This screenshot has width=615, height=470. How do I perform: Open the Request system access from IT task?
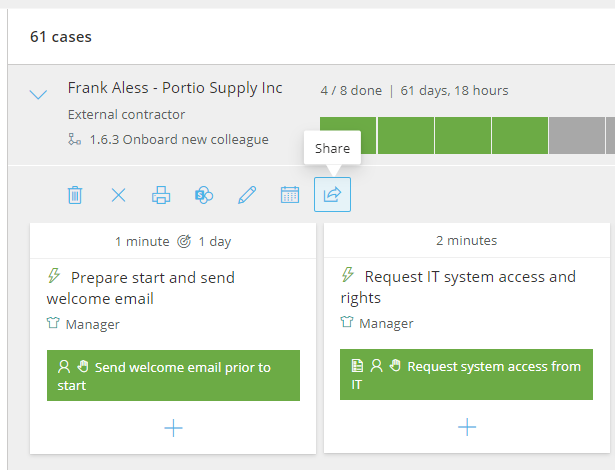[467, 376]
